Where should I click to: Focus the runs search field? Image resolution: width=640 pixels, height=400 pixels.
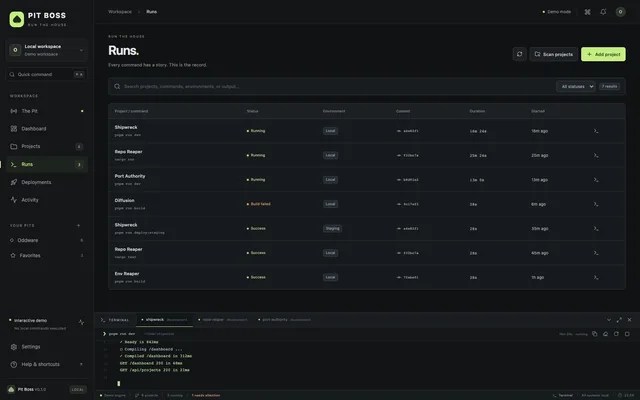click(331, 87)
